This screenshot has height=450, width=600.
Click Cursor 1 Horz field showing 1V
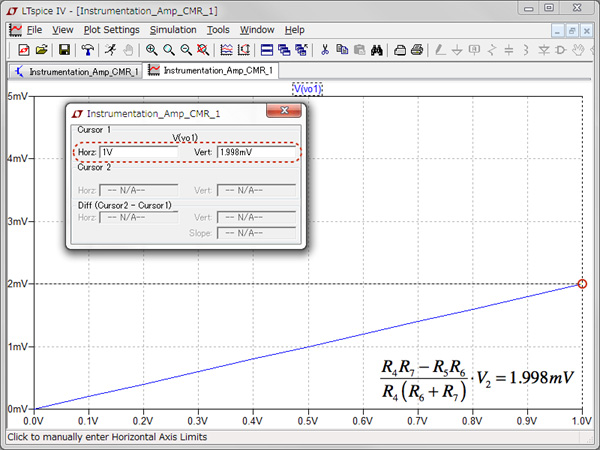[138, 152]
